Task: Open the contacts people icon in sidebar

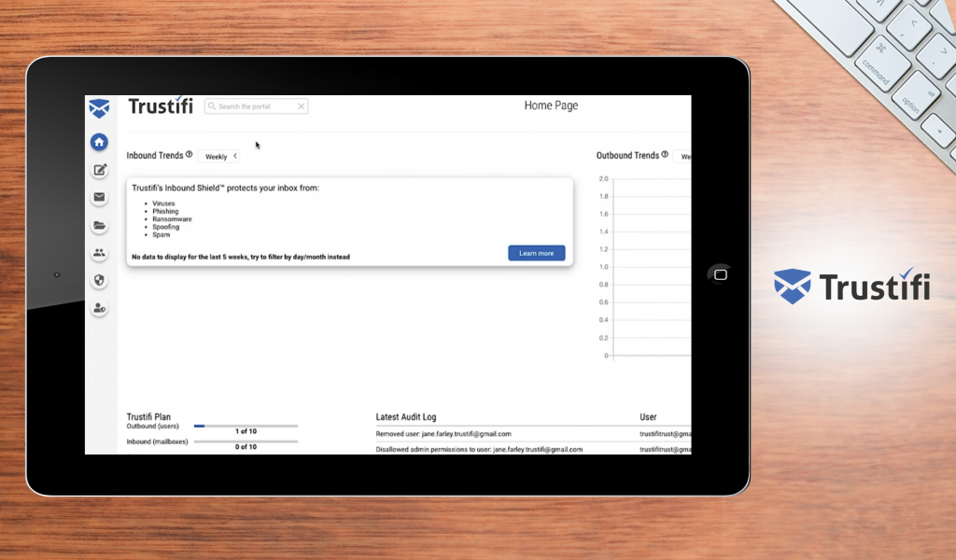Action: pyautogui.click(x=99, y=253)
